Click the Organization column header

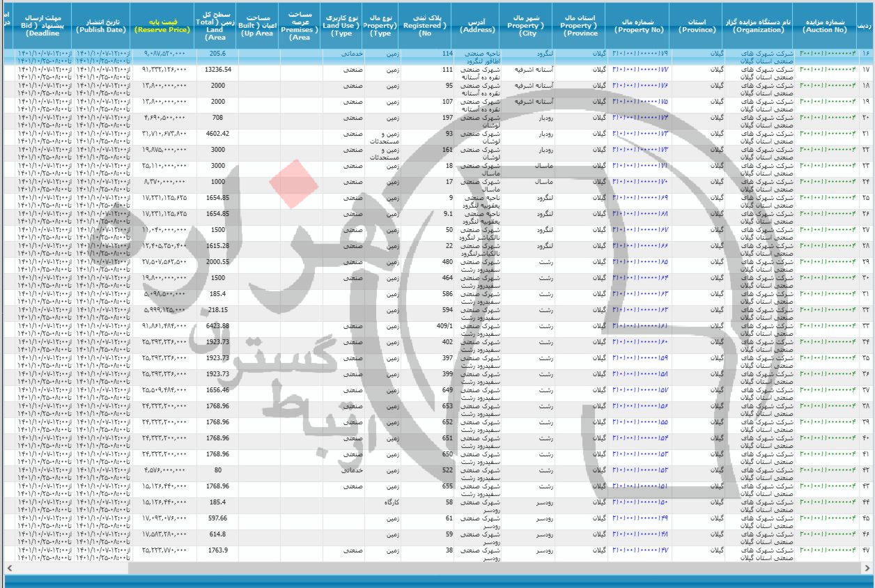(x=758, y=26)
